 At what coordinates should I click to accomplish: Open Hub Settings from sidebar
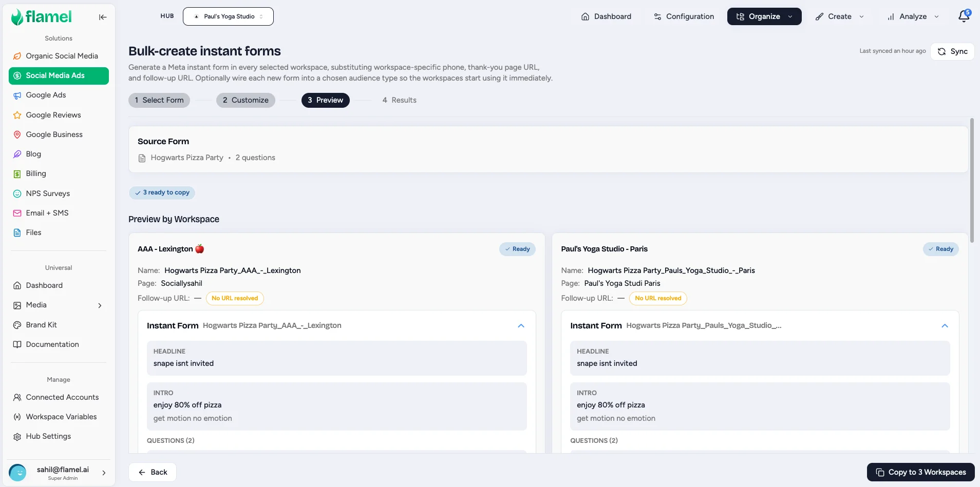59,437
